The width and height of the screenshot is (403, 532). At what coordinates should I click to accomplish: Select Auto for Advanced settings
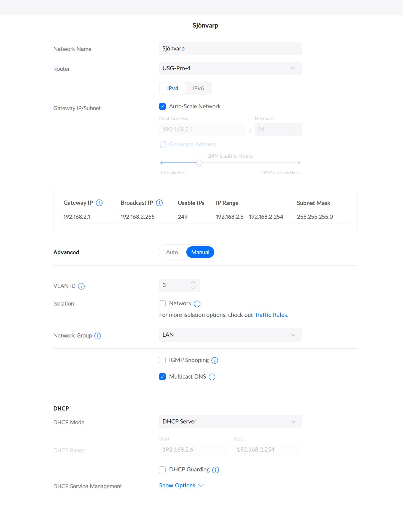pos(172,252)
